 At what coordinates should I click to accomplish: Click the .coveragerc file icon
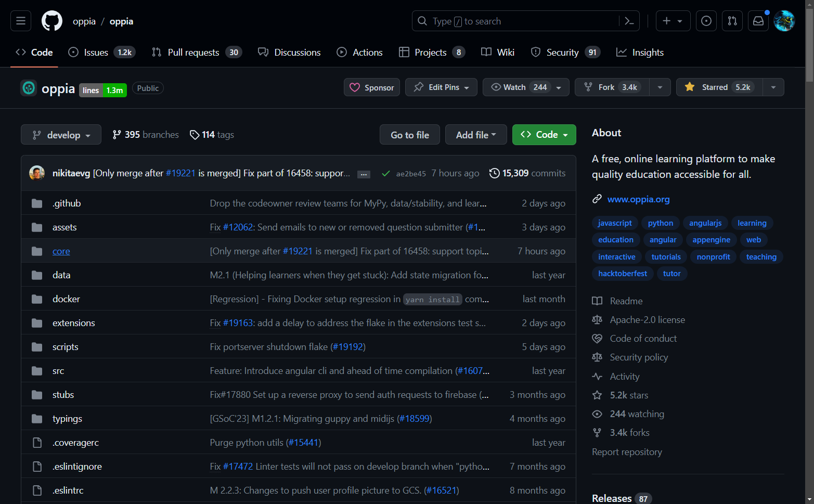pos(37,443)
